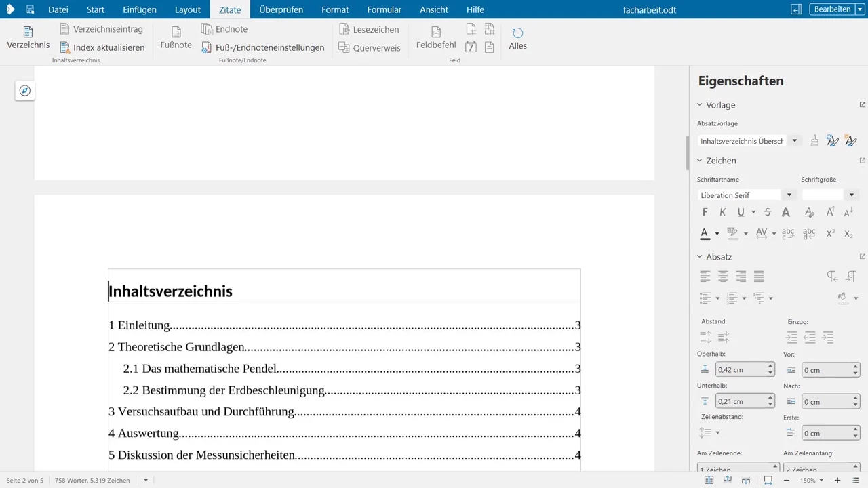Open Fuß-/Endnoteneinstellungen settings
This screenshot has height=488, width=868.
[x=263, y=47]
